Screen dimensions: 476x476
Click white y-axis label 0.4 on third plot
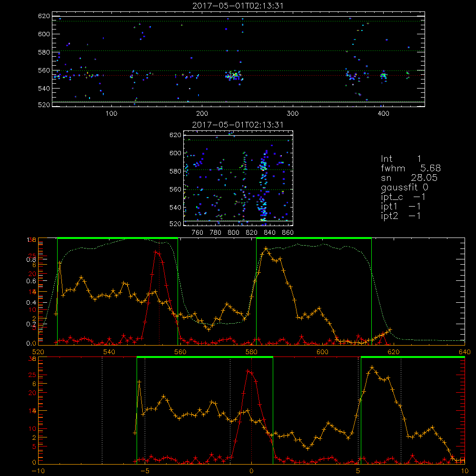[31, 302]
